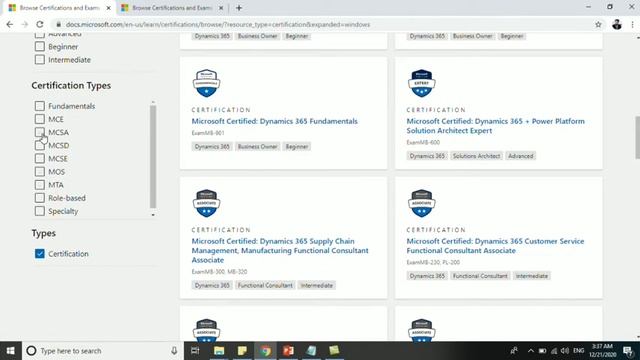
Task: Click the volume speaker tray icon
Action: 565,351
